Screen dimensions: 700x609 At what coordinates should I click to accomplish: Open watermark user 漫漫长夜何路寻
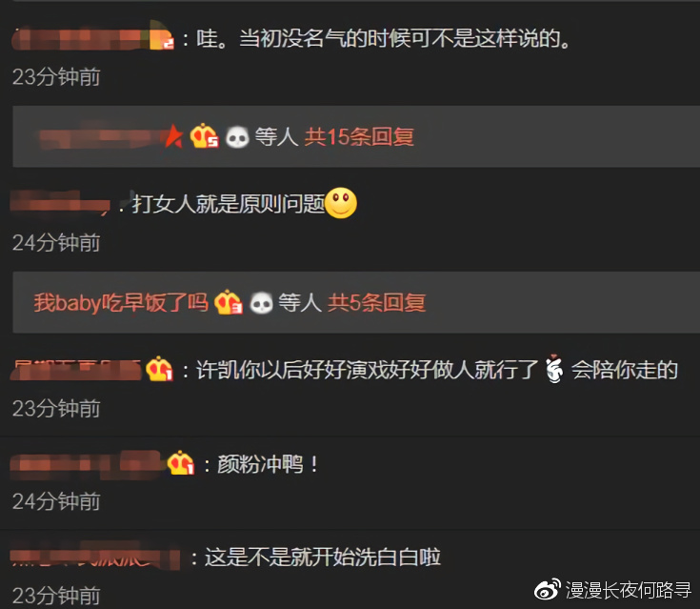pos(629,590)
